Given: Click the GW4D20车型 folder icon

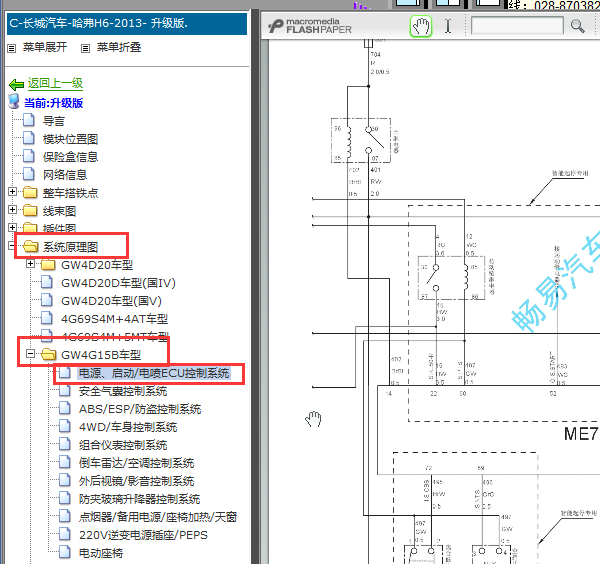Looking at the screenshot, I should [48, 264].
